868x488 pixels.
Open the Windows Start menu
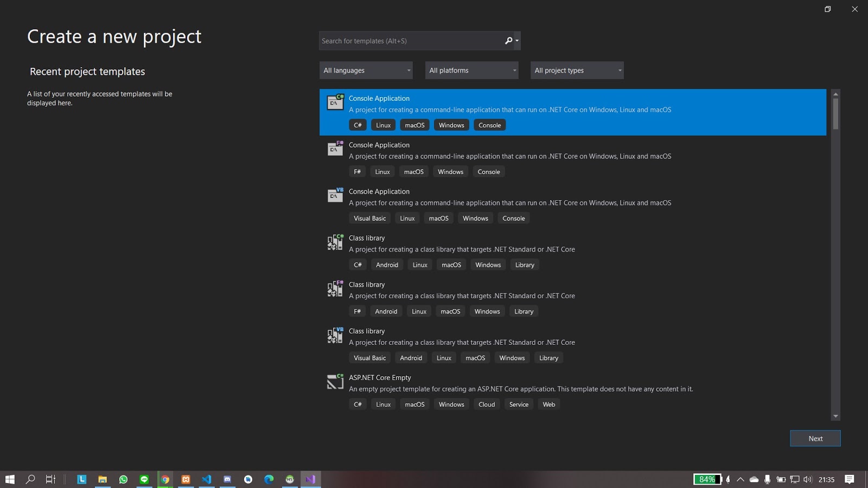click(10, 479)
